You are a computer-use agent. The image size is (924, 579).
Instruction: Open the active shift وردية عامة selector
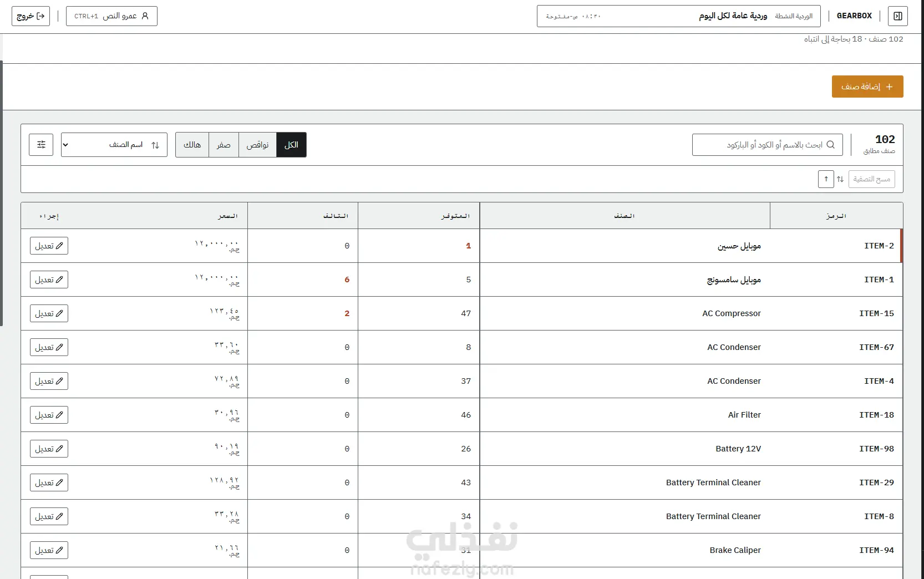679,16
